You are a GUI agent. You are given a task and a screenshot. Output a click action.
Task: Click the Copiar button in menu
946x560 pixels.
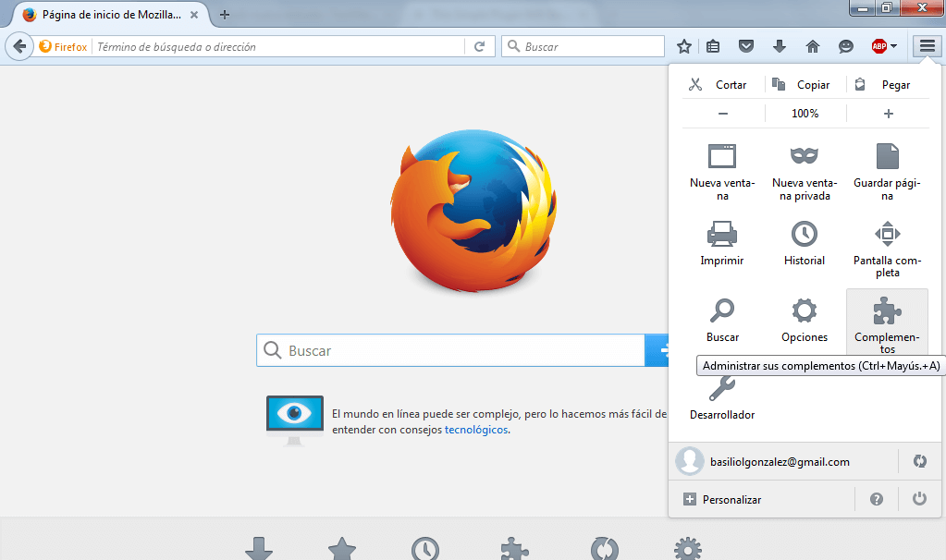point(804,85)
